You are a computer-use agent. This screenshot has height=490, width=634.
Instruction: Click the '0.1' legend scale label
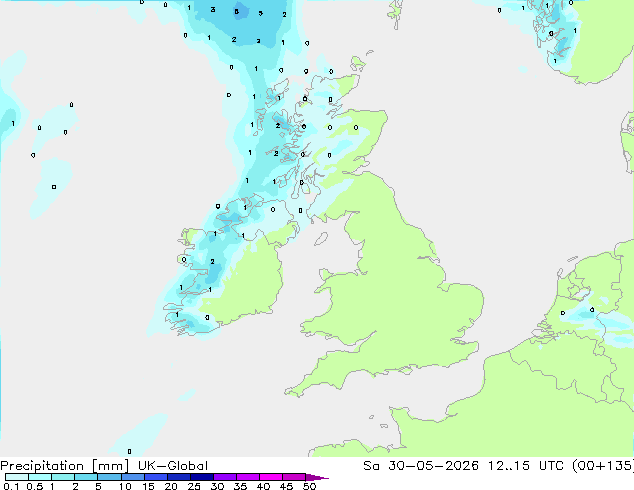click(11, 486)
